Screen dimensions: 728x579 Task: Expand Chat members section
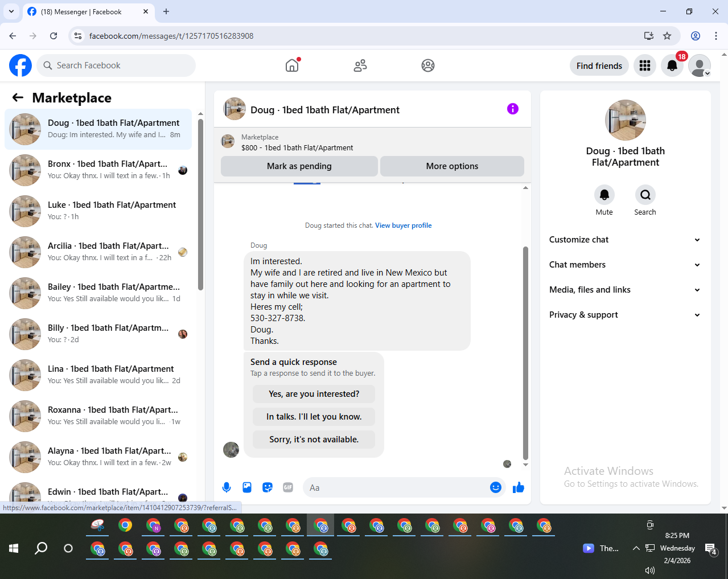(x=625, y=265)
